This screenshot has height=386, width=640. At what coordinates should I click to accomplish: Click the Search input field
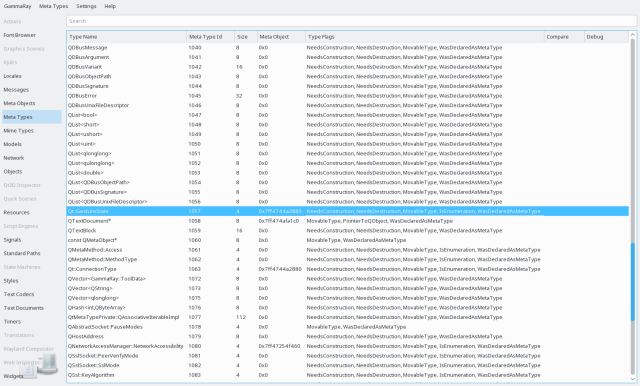tap(351, 21)
